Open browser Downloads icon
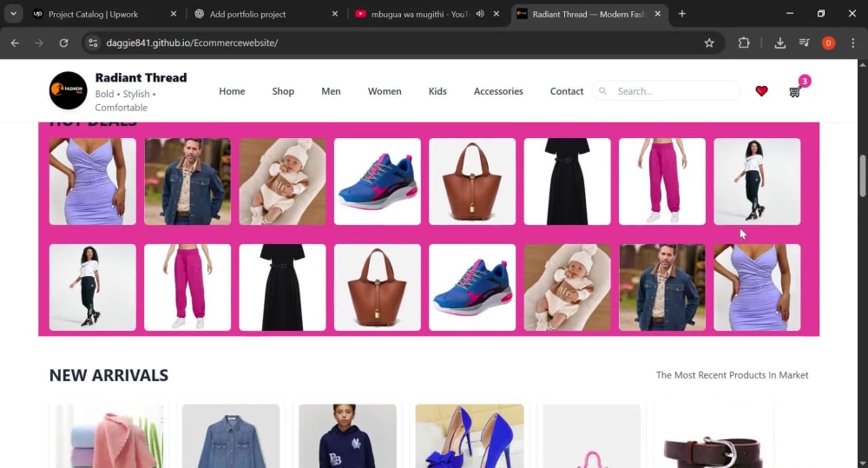Image resolution: width=868 pixels, height=468 pixels. click(780, 43)
